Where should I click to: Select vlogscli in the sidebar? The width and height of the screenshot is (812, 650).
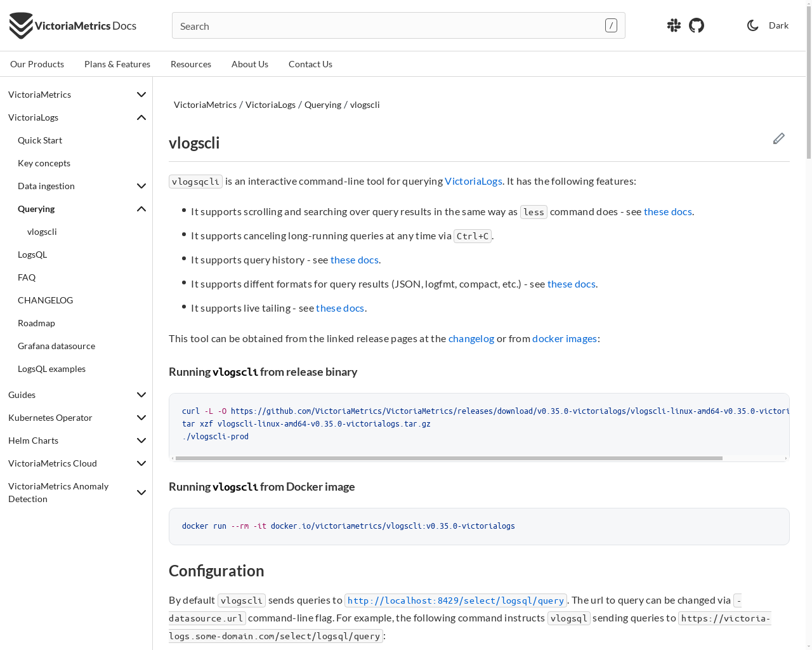[42, 232]
